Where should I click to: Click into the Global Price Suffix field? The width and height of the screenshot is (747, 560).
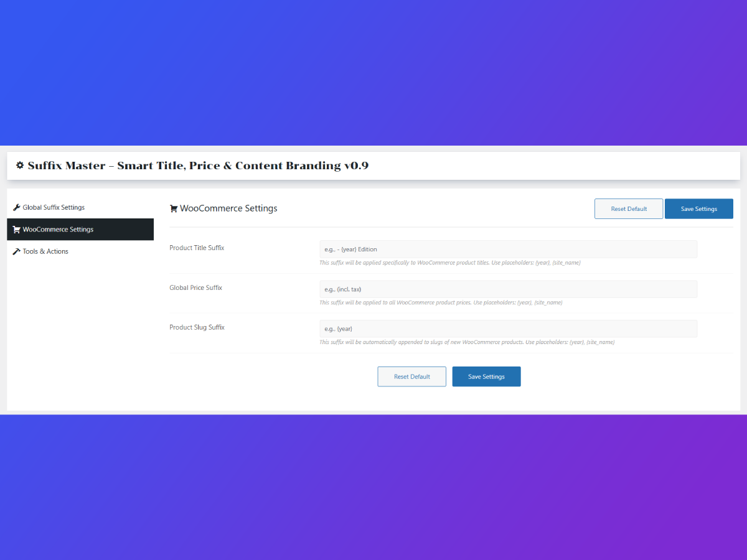(x=508, y=289)
